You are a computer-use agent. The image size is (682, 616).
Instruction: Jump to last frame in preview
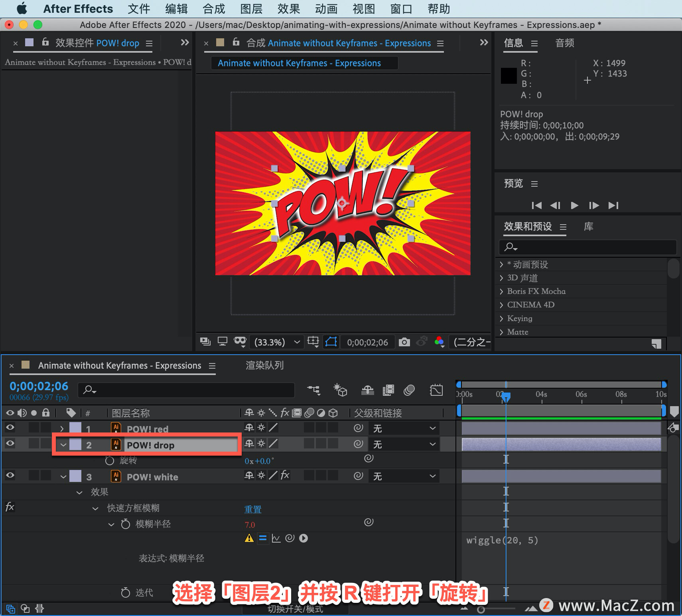[x=613, y=205]
